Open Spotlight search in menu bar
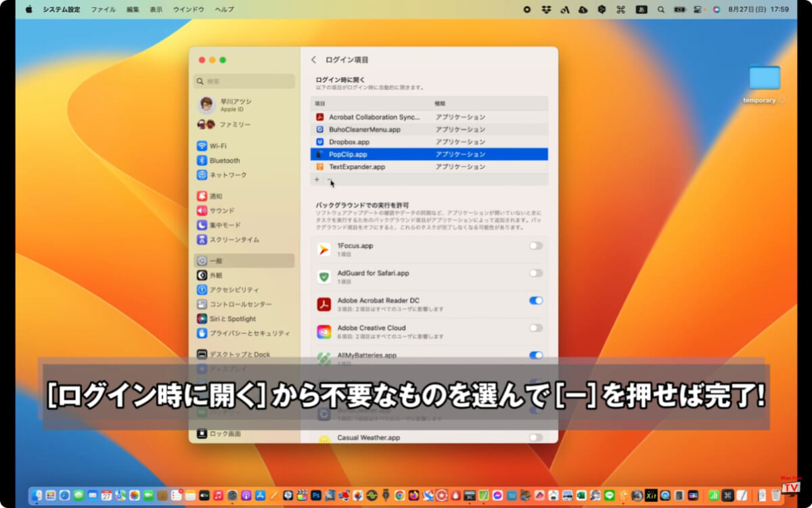812x508 pixels. tap(661, 9)
